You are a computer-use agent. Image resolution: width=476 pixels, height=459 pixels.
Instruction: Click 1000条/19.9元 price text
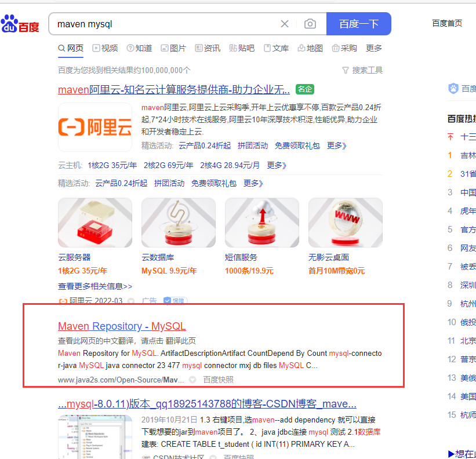coord(249,271)
